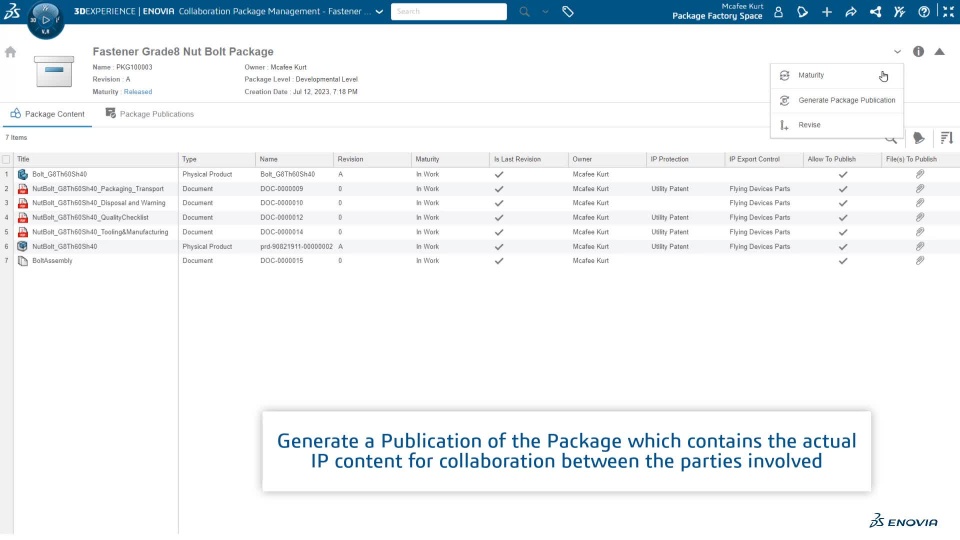Select the NutBolt_G8Th60Sh40_QualityChecklist title
960x540 pixels.
(x=91, y=217)
